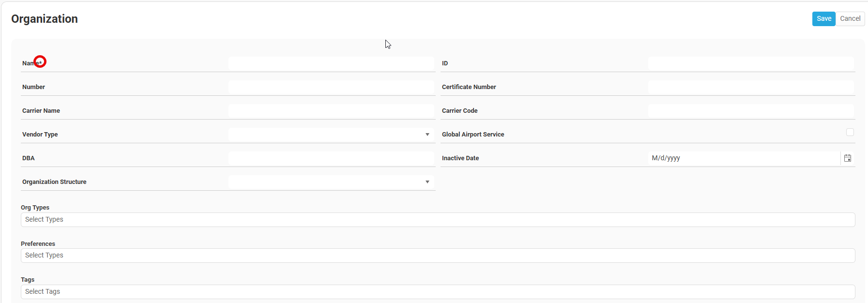The image size is (868, 303).
Task: Click the Certificate Number field
Action: pyautogui.click(x=751, y=87)
